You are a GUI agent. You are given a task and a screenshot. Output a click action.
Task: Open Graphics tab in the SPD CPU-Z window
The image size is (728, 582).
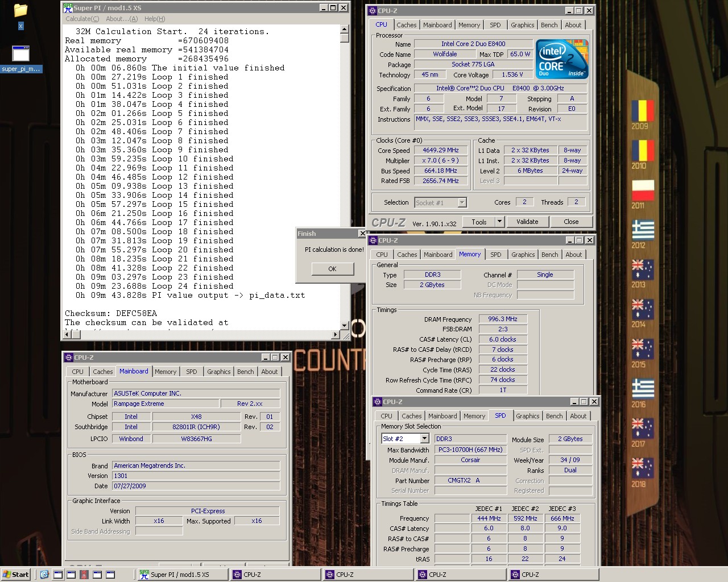(x=528, y=416)
